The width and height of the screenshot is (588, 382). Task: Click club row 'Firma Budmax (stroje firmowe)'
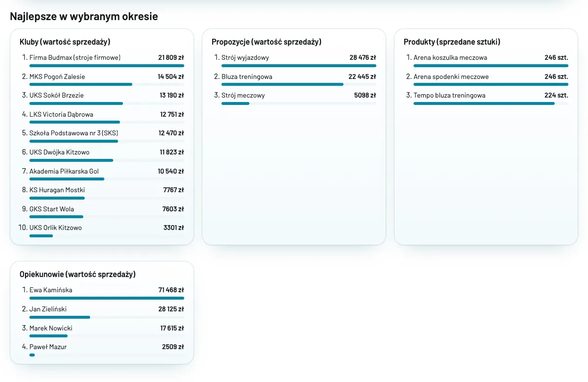(x=75, y=58)
